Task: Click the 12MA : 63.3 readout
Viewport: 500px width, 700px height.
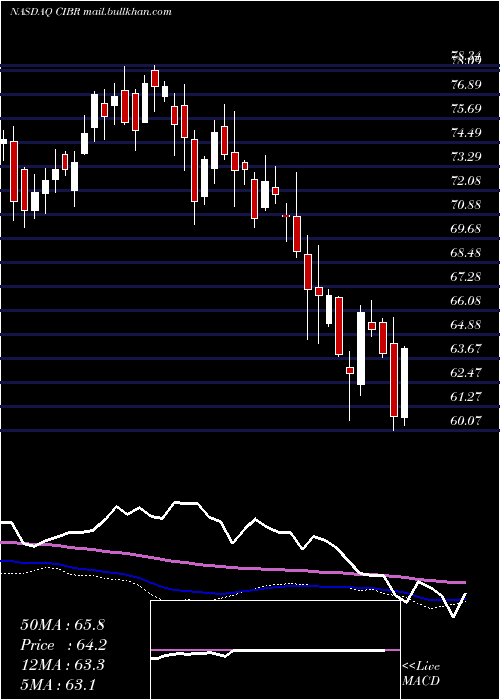Action: click(x=62, y=665)
